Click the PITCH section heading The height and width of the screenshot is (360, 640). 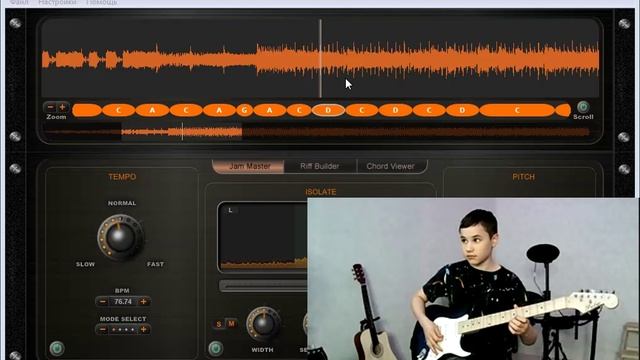[523, 177]
